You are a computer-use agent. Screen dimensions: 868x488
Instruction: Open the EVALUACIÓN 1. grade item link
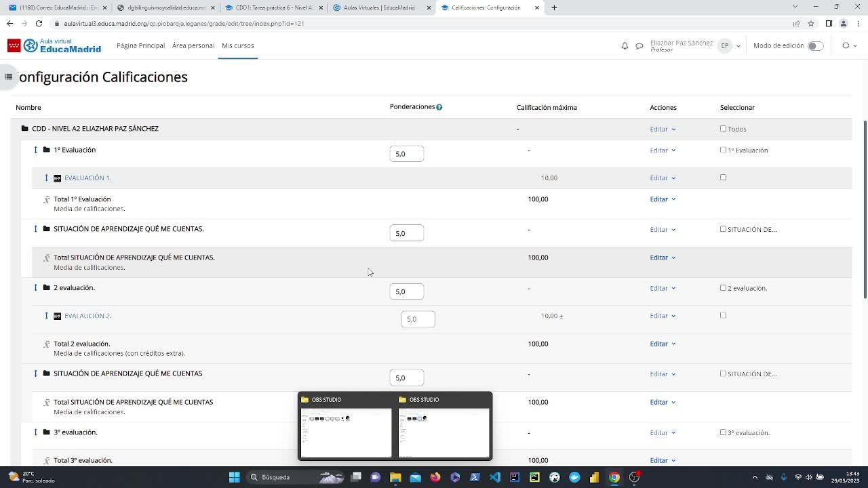pyautogui.click(x=87, y=178)
